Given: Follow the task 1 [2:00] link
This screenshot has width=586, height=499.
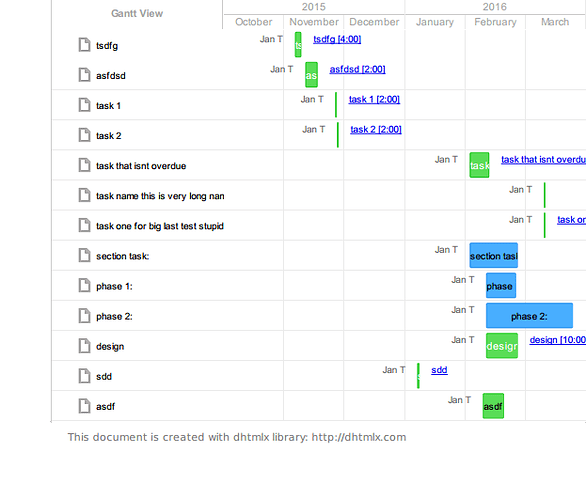Looking at the screenshot, I should tap(374, 99).
